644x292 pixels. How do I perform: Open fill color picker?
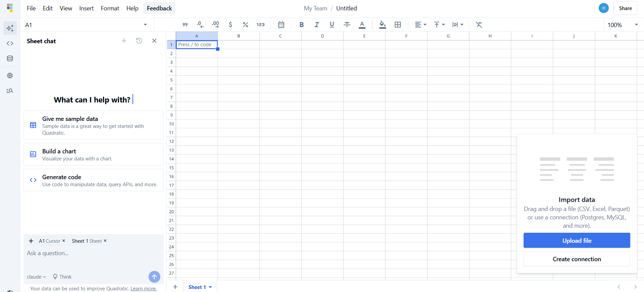[x=382, y=25]
